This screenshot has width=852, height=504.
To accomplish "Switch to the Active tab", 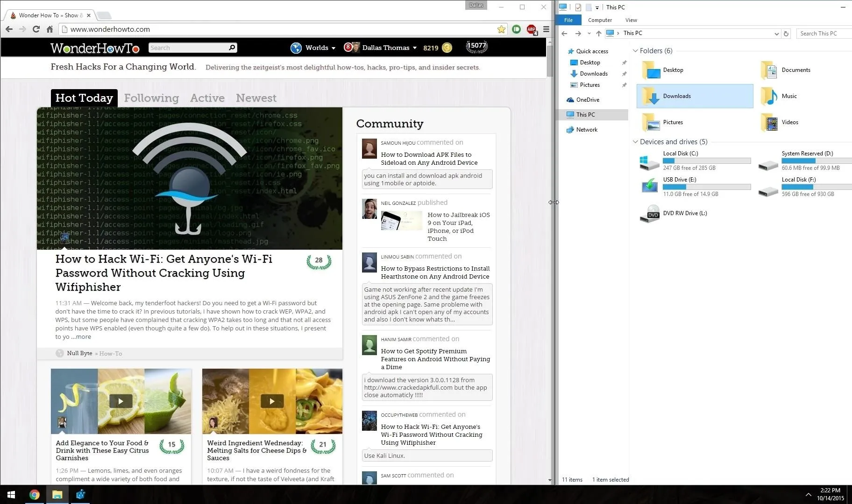I will coord(207,98).
